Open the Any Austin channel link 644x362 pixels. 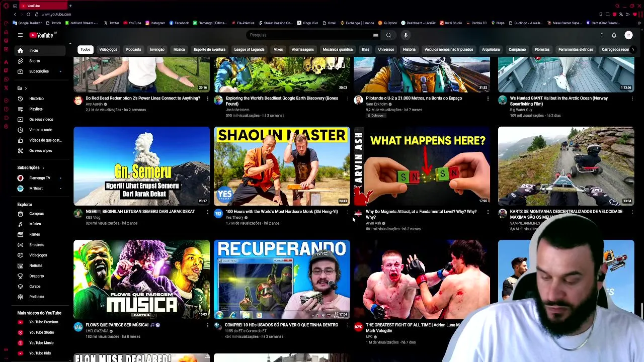[x=94, y=104]
